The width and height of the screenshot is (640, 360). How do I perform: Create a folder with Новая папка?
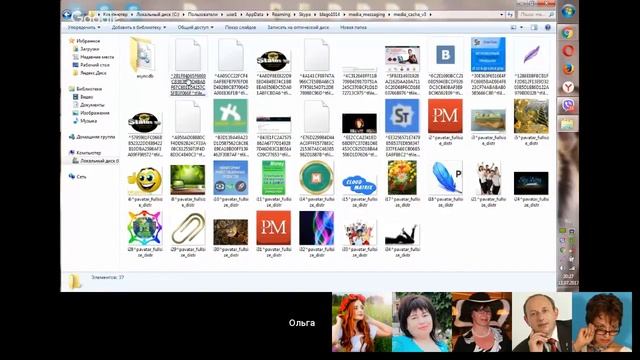pyautogui.click(x=353, y=27)
